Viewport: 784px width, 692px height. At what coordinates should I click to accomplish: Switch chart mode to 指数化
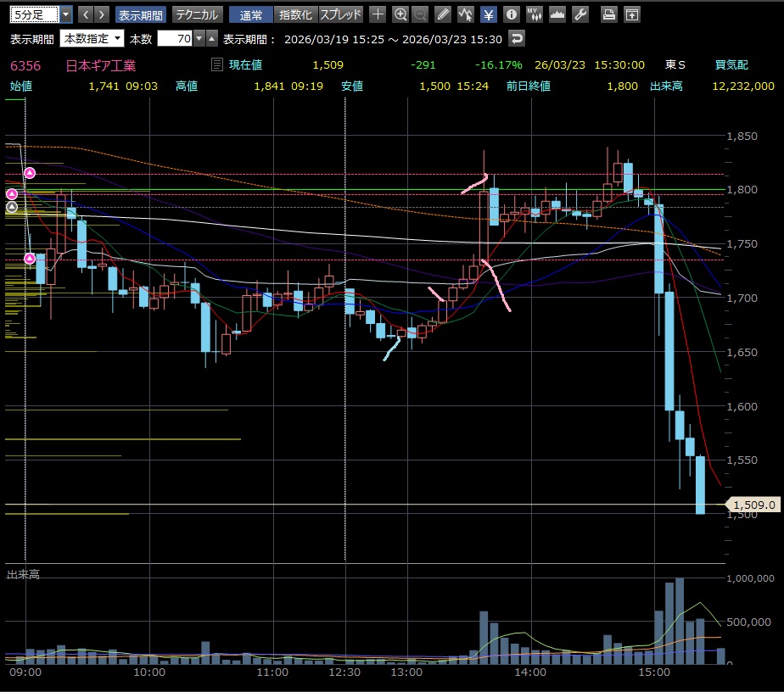[x=295, y=14]
